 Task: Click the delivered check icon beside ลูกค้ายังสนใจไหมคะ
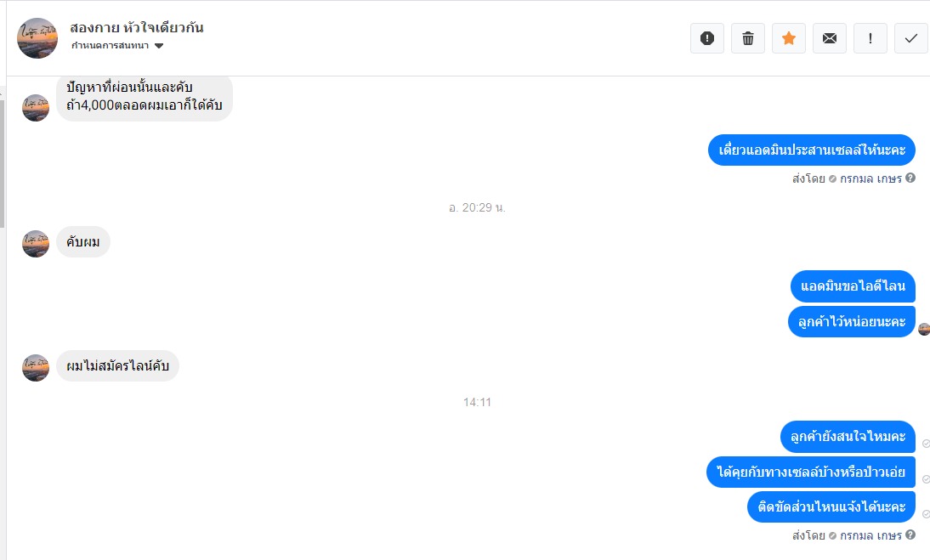[926, 444]
